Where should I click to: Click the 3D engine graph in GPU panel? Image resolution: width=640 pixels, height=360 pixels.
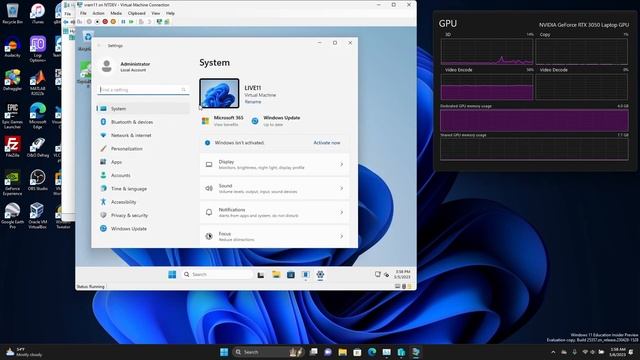[x=487, y=51]
